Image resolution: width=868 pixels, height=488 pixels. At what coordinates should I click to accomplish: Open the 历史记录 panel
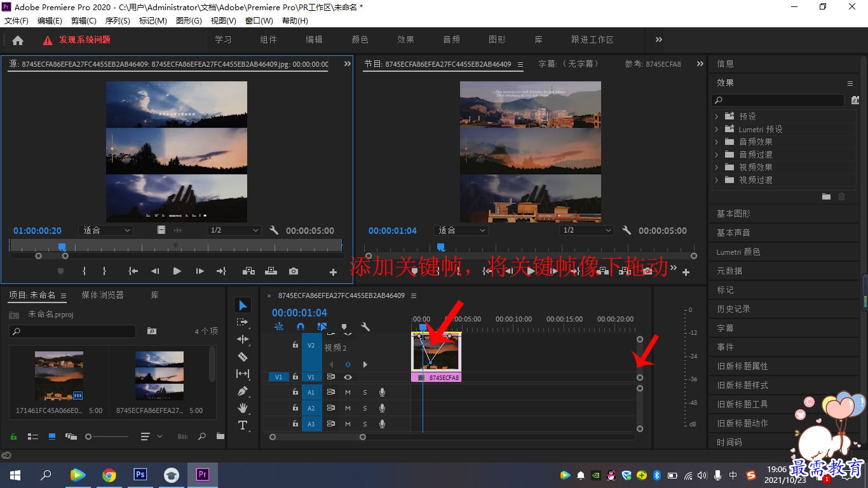pyautogui.click(x=733, y=309)
